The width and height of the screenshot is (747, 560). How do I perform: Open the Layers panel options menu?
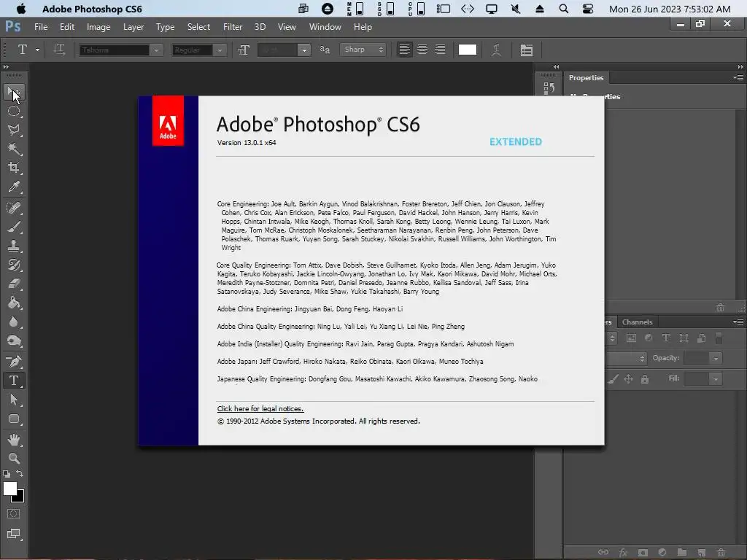click(x=738, y=322)
